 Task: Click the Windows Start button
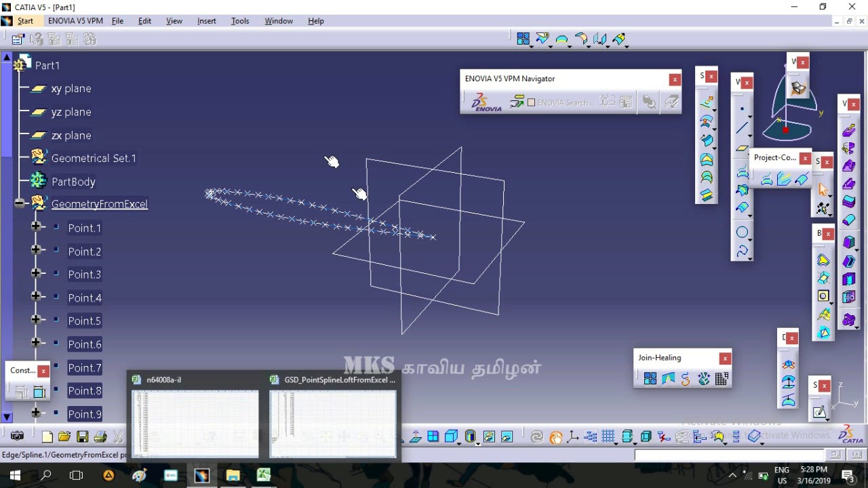click(15, 475)
